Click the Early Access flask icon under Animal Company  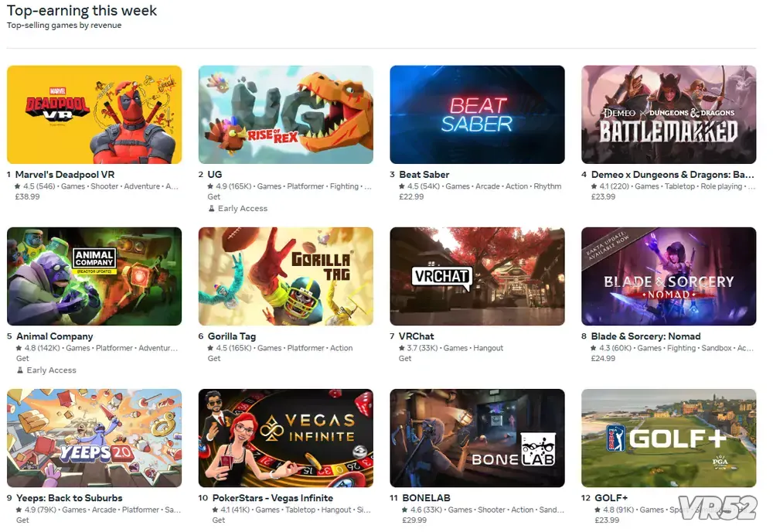[x=20, y=370]
